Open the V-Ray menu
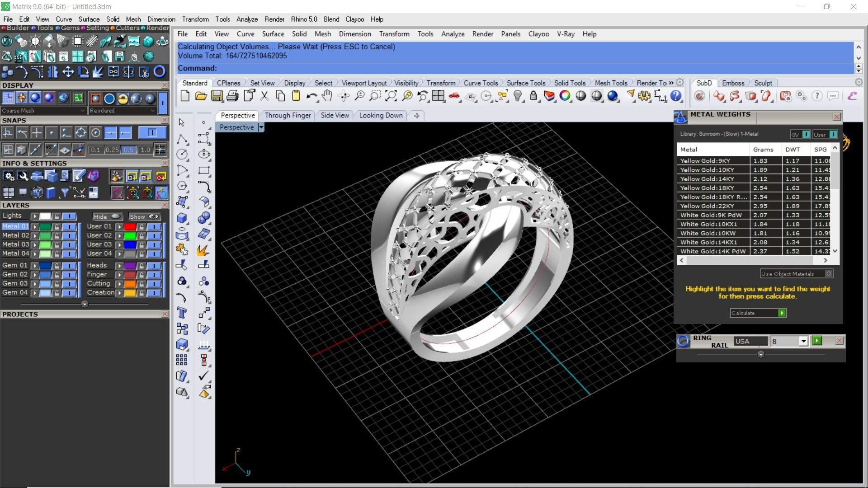The image size is (868, 488). pyautogui.click(x=566, y=34)
